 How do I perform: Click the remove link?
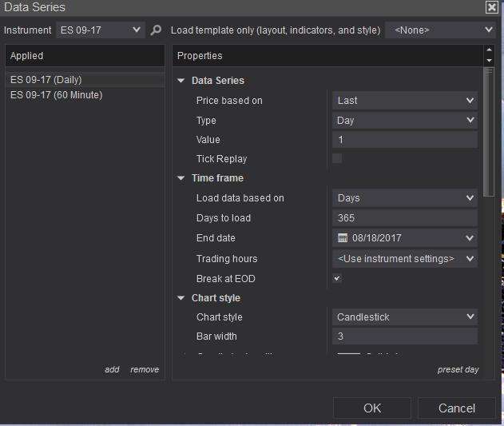click(x=145, y=369)
